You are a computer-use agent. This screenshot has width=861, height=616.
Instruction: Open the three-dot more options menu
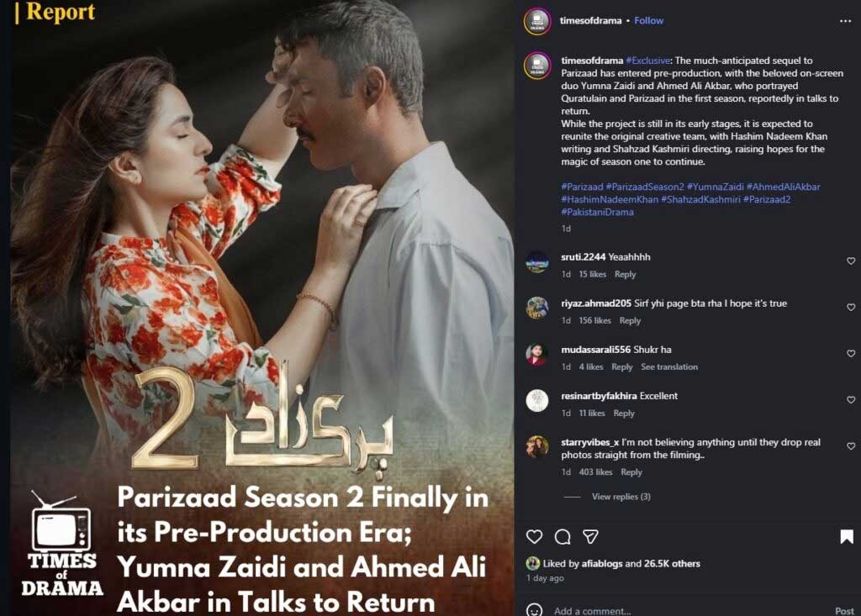click(x=845, y=21)
